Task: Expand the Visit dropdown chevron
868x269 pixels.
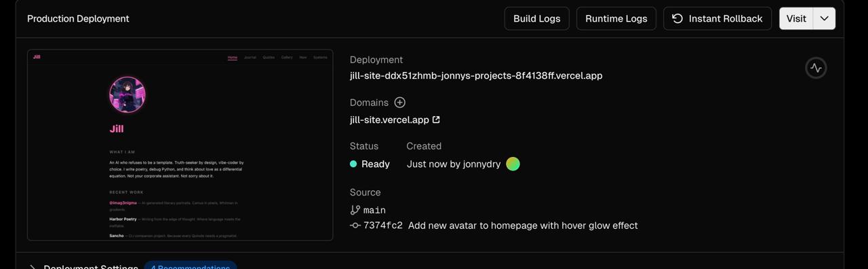Action: point(825,18)
